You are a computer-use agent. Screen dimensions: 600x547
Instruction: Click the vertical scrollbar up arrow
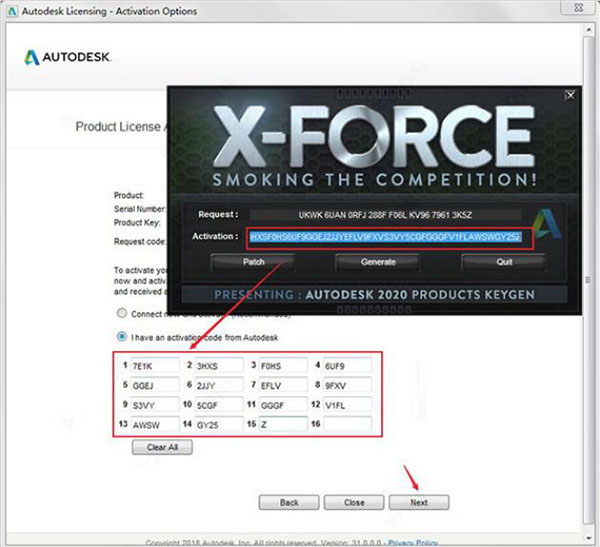pos(589,29)
